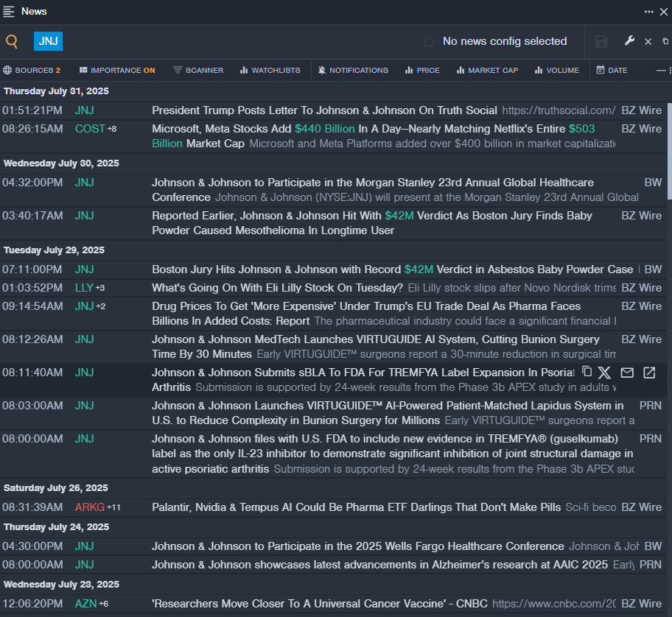The height and width of the screenshot is (617, 672).
Task: Click the COST ticker symbol
Action: pyautogui.click(x=90, y=129)
